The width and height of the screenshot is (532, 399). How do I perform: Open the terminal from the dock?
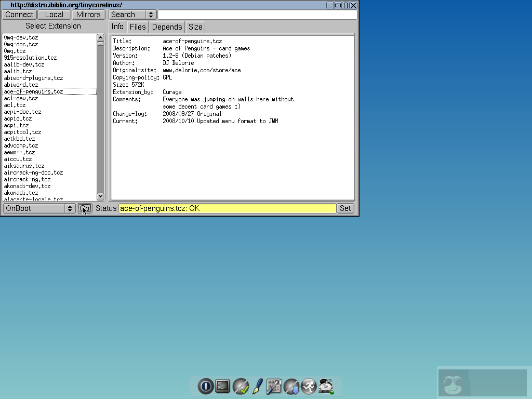222,386
